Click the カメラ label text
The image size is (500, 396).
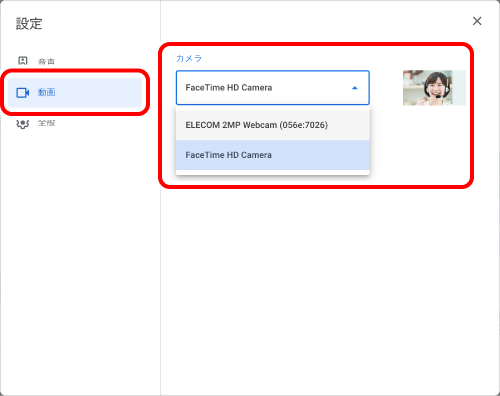(189, 58)
